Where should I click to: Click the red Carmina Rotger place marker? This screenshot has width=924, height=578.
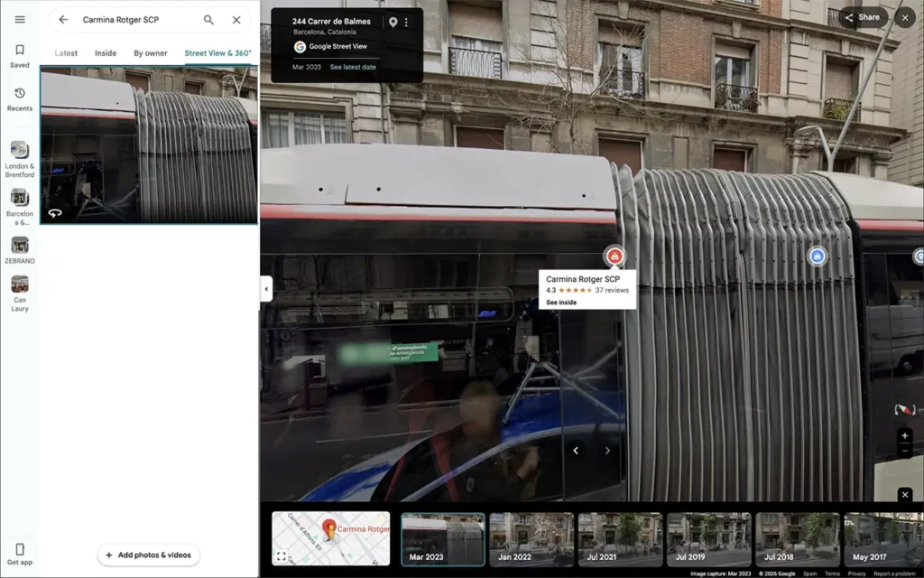click(x=614, y=256)
